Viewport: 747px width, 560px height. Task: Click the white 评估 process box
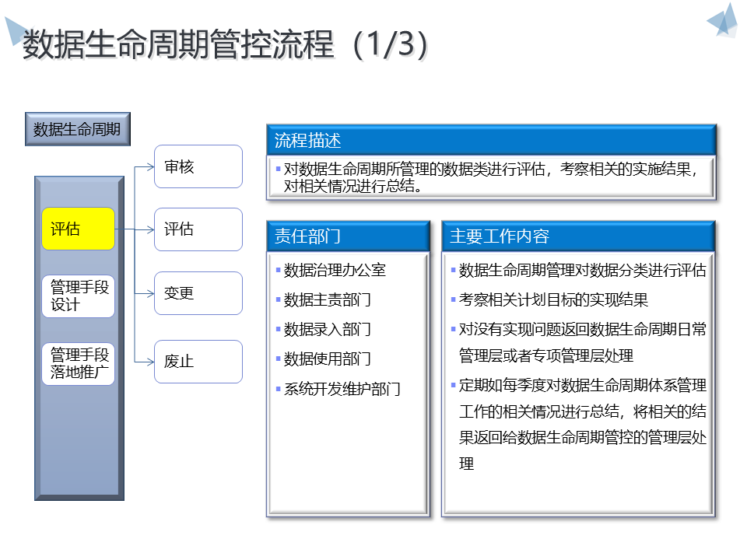tap(198, 229)
